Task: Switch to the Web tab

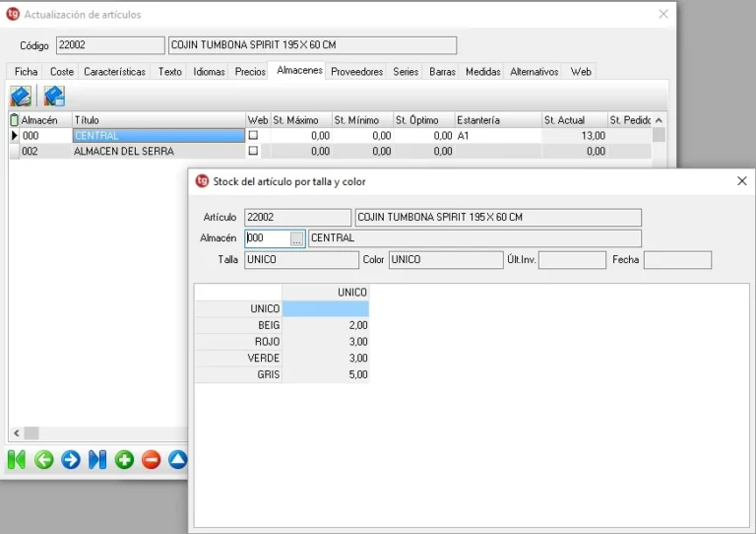Action: [x=581, y=71]
